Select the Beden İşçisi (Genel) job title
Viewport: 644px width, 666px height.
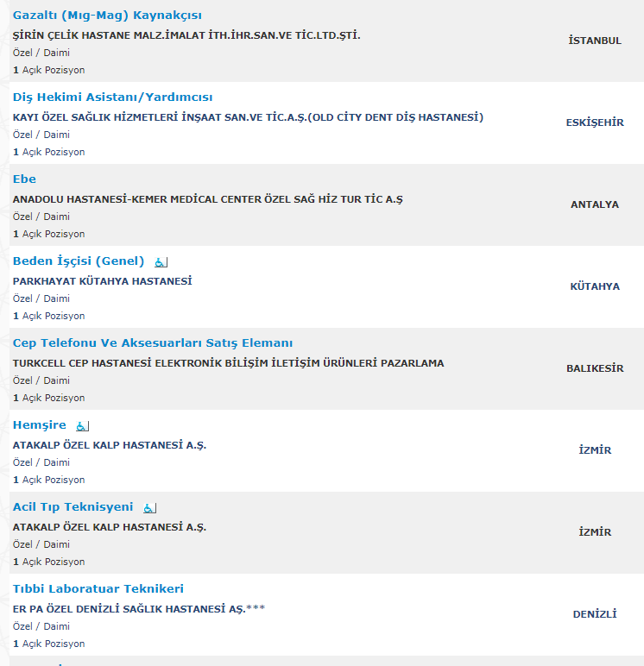pyautogui.click(x=79, y=261)
